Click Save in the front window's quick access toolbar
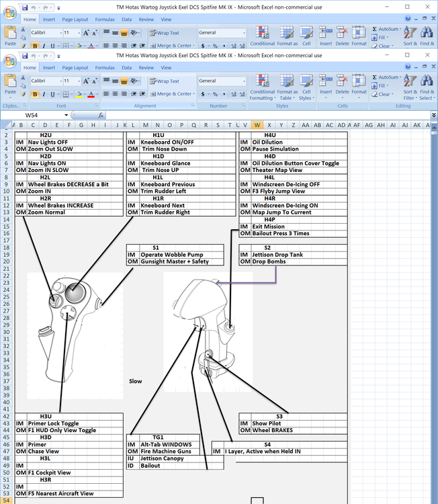 (x=25, y=55)
